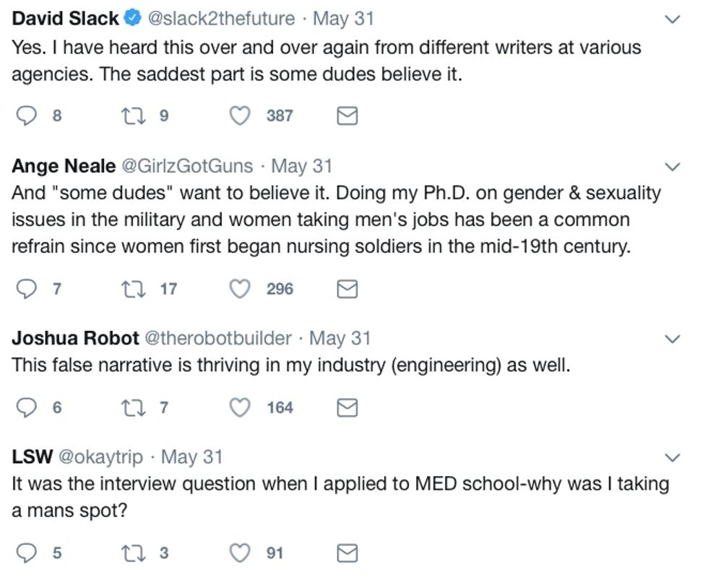Open David Slack's profile name
The height and width of the screenshot is (588, 708).
(65, 19)
